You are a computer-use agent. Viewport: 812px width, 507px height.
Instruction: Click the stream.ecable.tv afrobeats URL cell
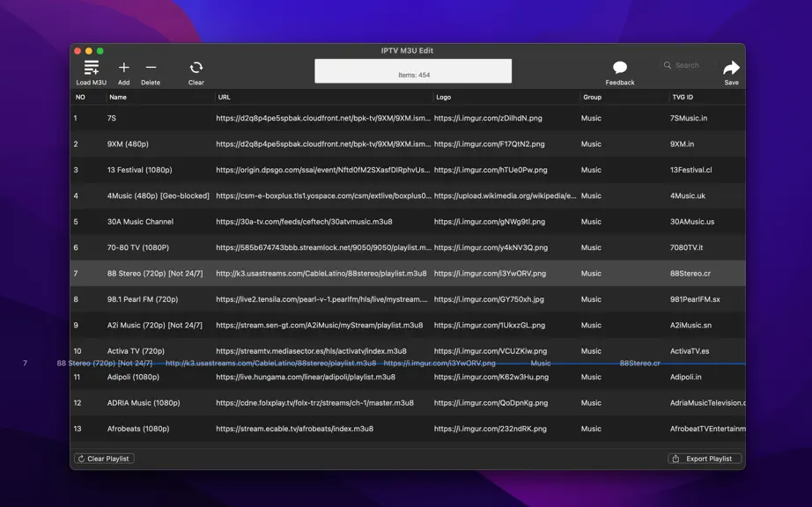tap(295, 429)
